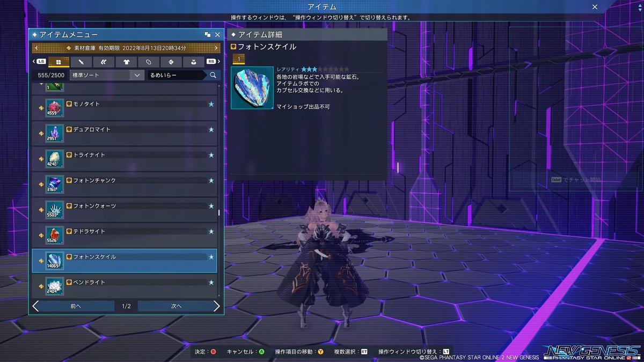The height and width of the screenshot is (362, 644).
Task: Select the トライナイト item thumbnail
Action: pyautogui.click(x=55, y=159)
